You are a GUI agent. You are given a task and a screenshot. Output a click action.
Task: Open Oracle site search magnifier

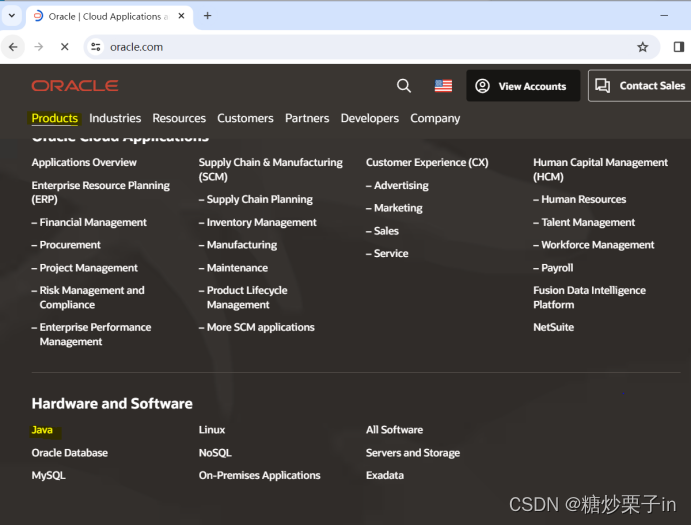pyautogui.click(x=404, y=86)
